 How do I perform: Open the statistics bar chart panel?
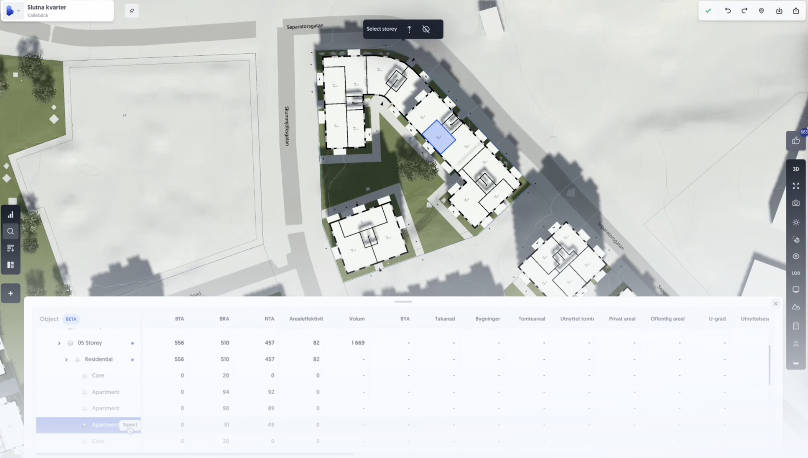[x=11, y=214]
